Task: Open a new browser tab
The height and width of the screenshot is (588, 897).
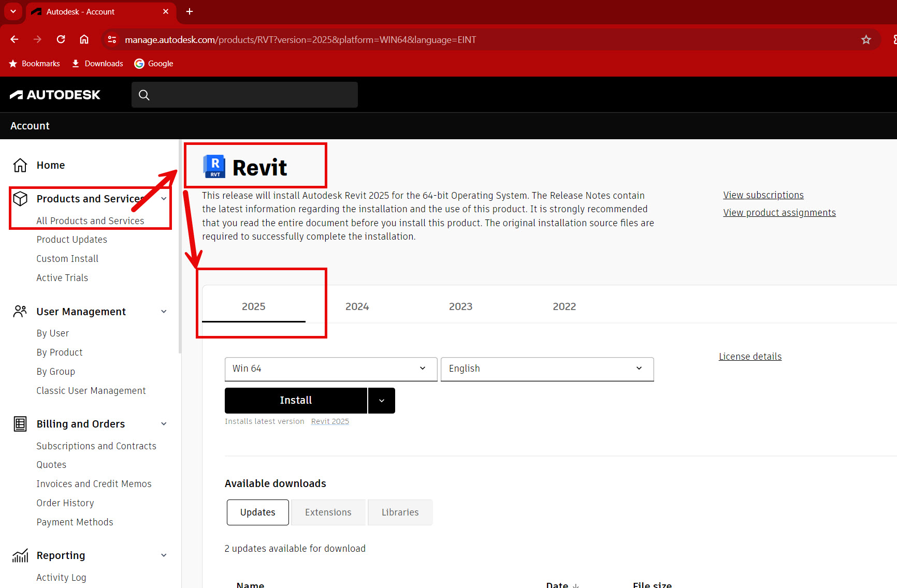Action: (x=190, y=11)
